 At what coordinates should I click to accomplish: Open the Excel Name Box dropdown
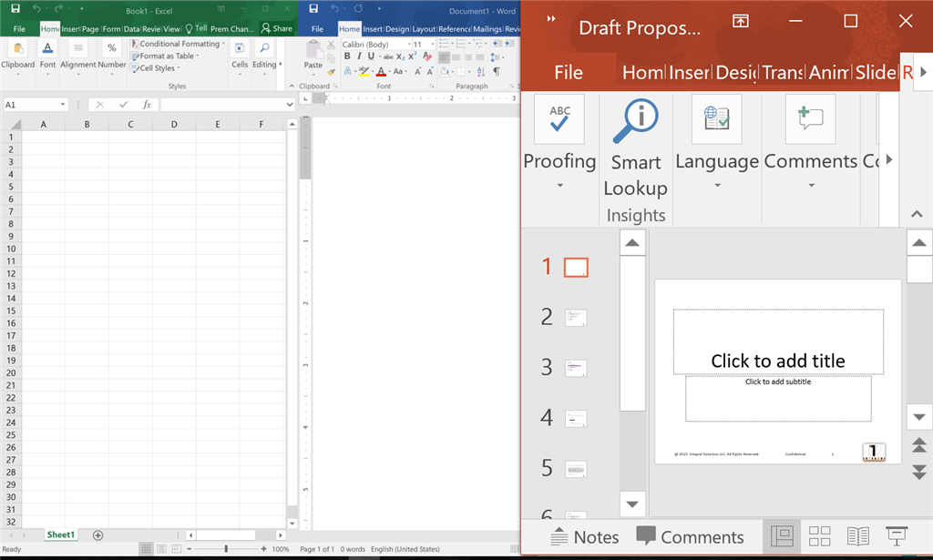point(63,105)
